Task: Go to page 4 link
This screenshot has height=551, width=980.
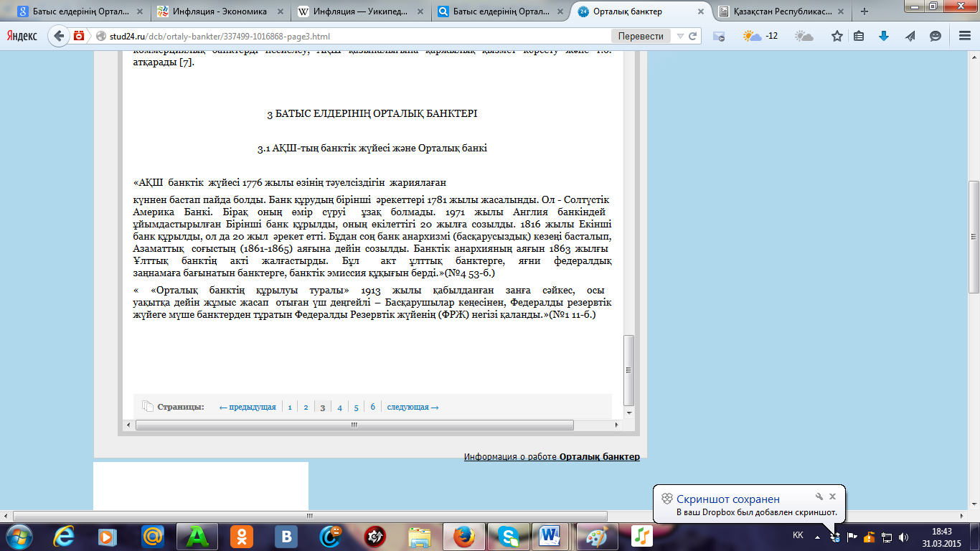Action: click(x=339, y=407)
